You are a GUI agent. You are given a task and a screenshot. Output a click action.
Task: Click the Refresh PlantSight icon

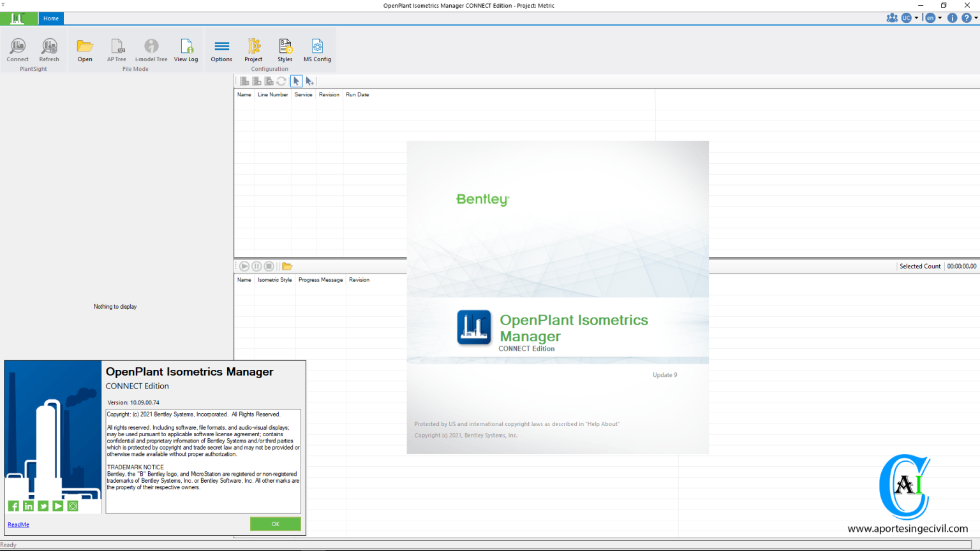[x=48, y=48]
